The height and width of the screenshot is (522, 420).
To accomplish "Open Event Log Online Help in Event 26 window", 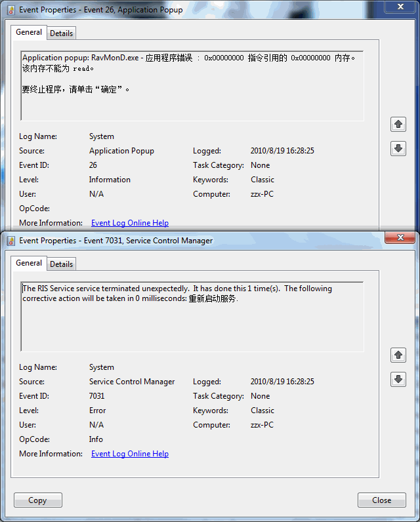I will pyautogui.click(x=130, y=223).
